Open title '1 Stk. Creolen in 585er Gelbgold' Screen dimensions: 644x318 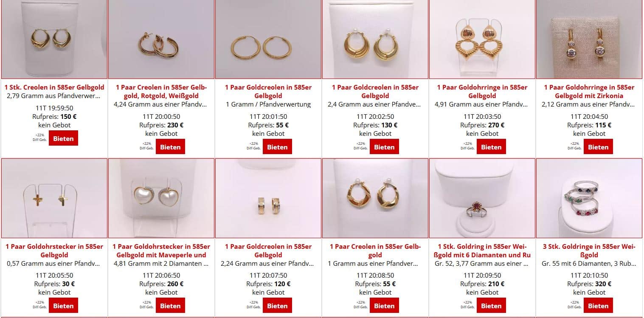[54, 87]
